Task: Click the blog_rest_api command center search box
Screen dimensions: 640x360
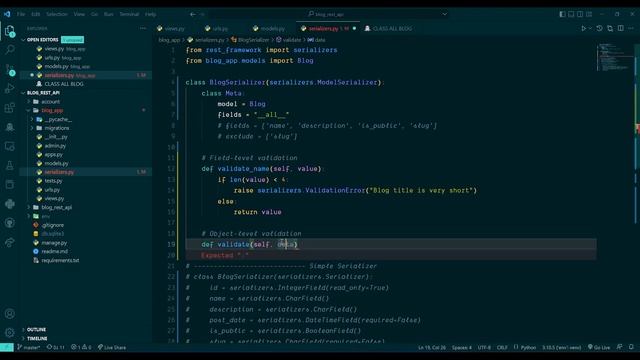Action: (329, 14)
